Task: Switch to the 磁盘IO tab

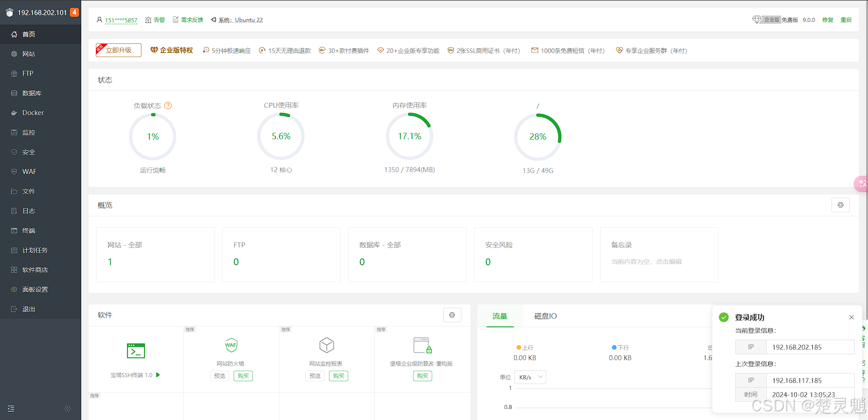Action: (545, 316)
